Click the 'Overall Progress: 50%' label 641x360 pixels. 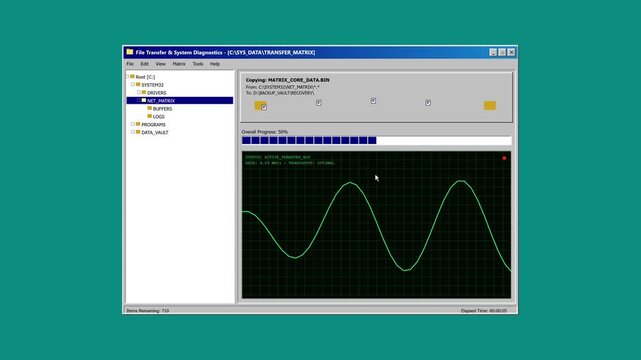click(x=264, y=132)
